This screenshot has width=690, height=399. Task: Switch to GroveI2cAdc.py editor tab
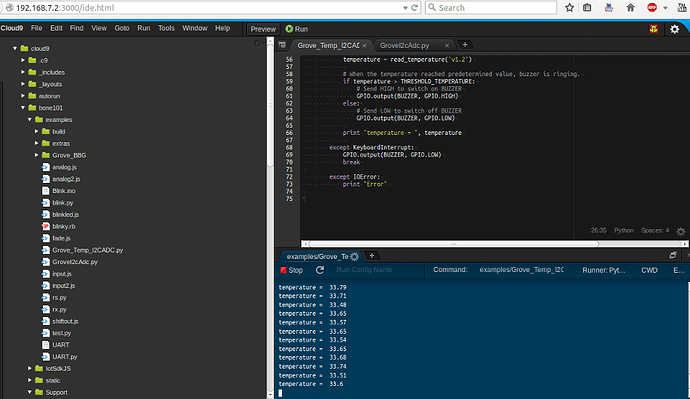pos(404,45)
